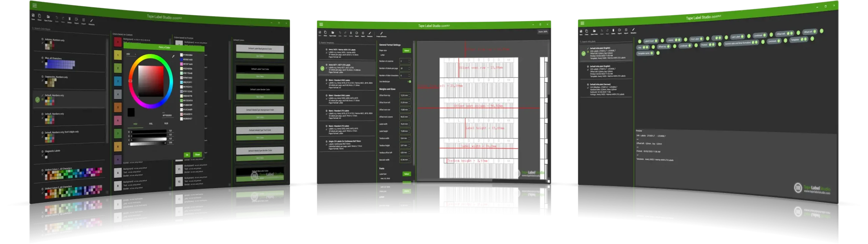This screenshot has height=244, width=868.
Task: Click the A alpha slider in color picker
Action: pos(148,143)
